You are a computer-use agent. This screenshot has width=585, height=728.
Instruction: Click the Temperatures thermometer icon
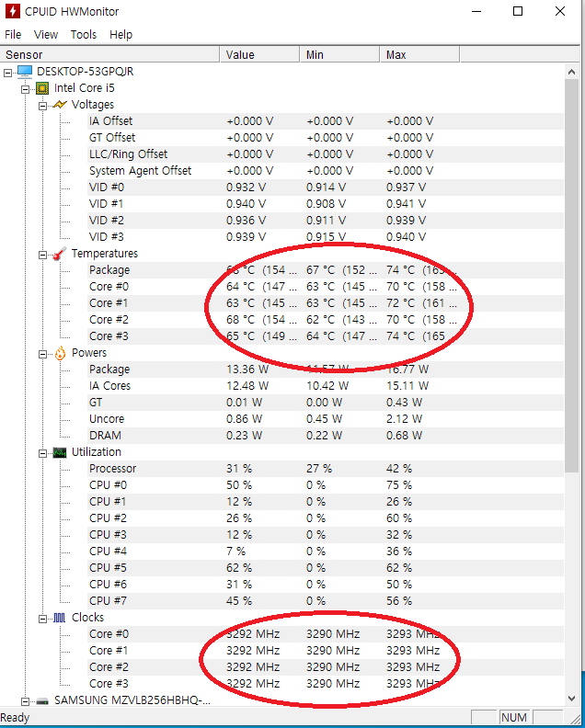[x=60, y=254]
